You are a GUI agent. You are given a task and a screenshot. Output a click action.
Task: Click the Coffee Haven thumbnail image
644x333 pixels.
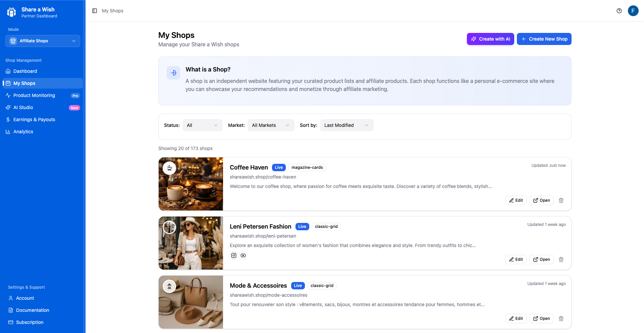(191, 184)
